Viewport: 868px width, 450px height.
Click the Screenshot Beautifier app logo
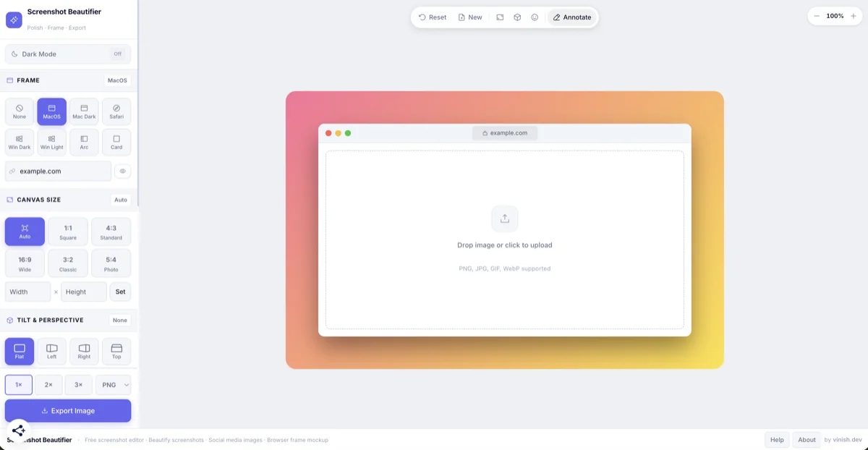(x=14, y=20)
